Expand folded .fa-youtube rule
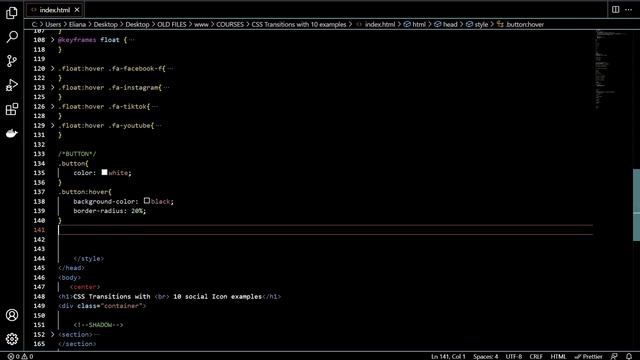The width and height of the screenshot is (640, 360). [53, 125]
